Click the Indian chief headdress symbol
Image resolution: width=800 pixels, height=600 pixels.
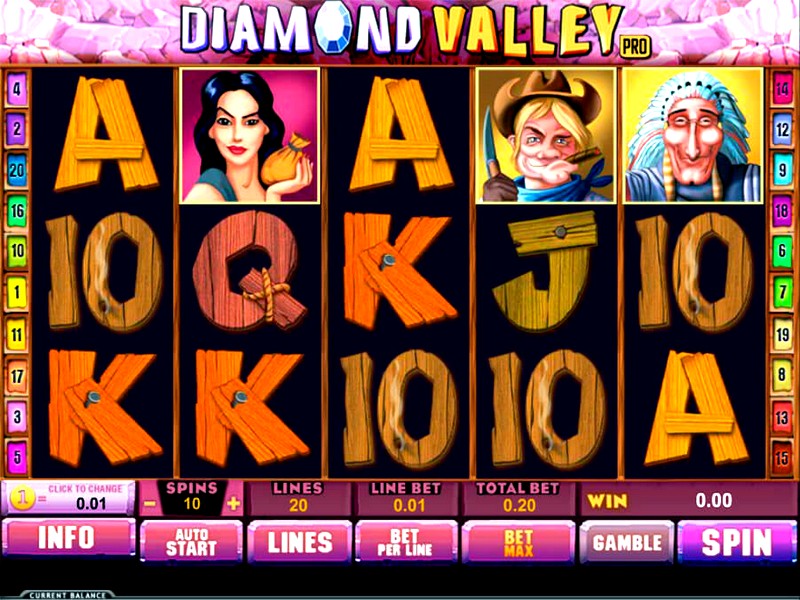(693, 136)
